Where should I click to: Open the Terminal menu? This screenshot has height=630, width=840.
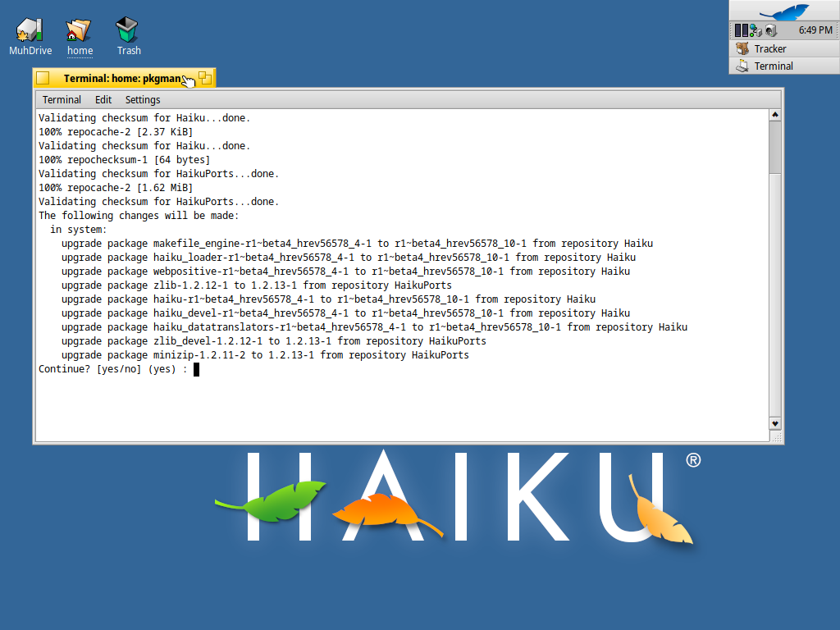[62, 99]
